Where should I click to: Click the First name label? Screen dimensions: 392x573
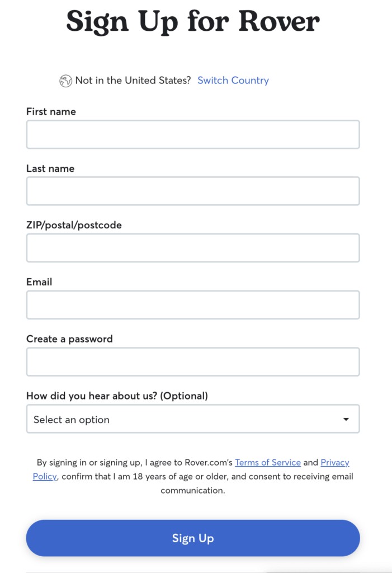coord(51,111)
